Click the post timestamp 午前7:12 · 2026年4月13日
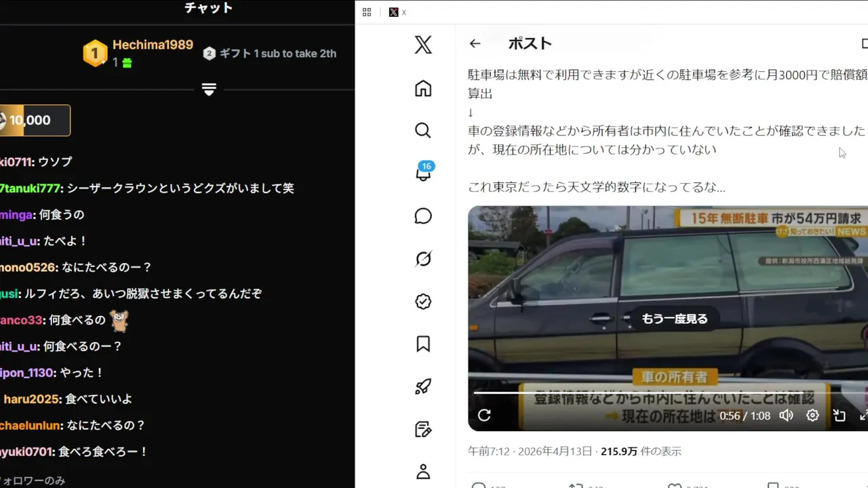 531,451
